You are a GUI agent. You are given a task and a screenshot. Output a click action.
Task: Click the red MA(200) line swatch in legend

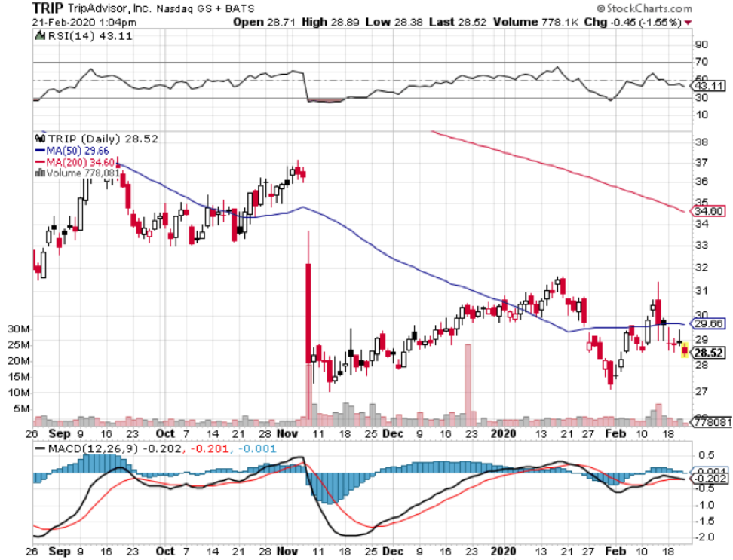pos(40,163)
